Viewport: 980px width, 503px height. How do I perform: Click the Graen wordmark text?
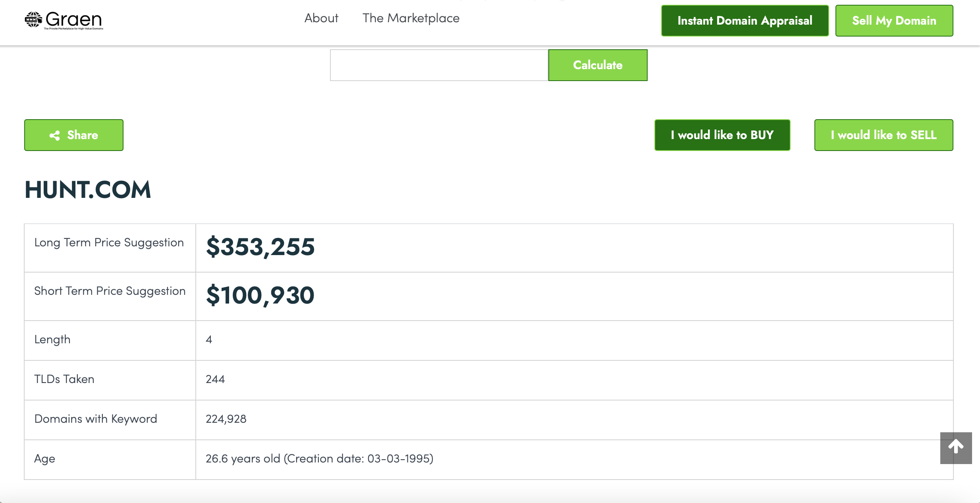point(74,19)
